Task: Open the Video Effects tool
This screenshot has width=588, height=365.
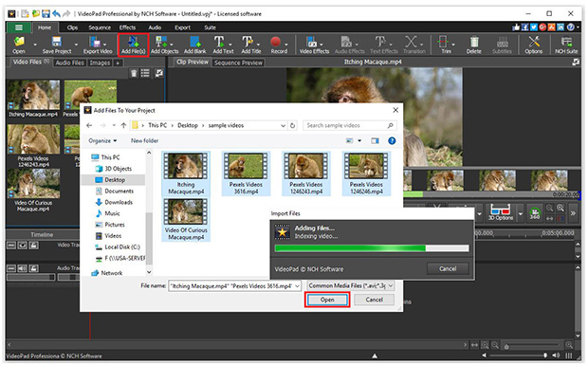Action: click(314, 45)
